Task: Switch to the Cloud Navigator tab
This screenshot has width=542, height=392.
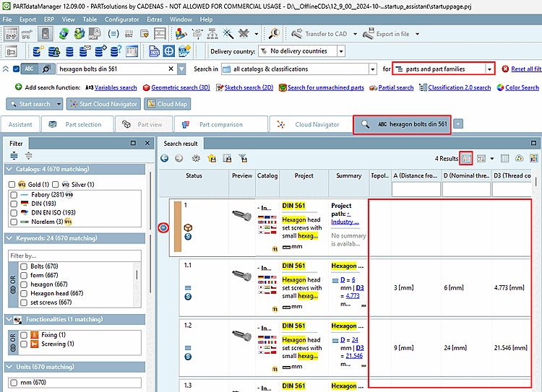Action: [311, 124]
